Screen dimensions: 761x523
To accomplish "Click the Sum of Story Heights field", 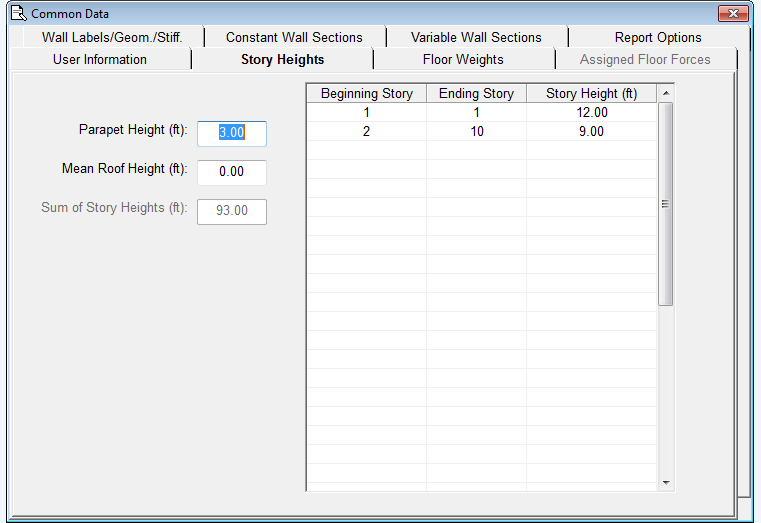I will 232,211.
